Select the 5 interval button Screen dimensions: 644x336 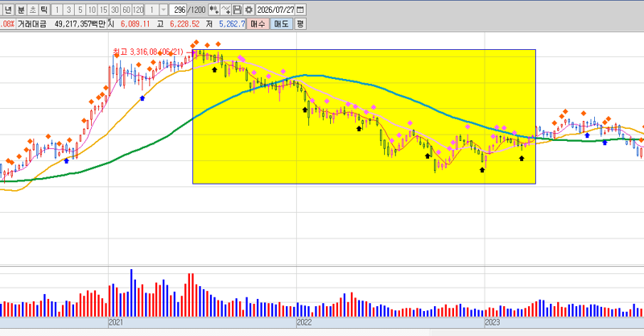click(x=80, y=10)
